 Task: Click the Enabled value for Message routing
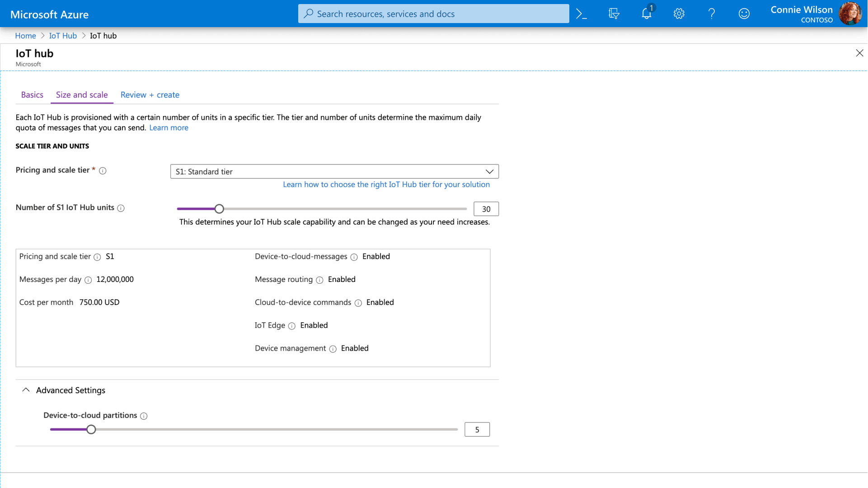(x=342, y=279)
